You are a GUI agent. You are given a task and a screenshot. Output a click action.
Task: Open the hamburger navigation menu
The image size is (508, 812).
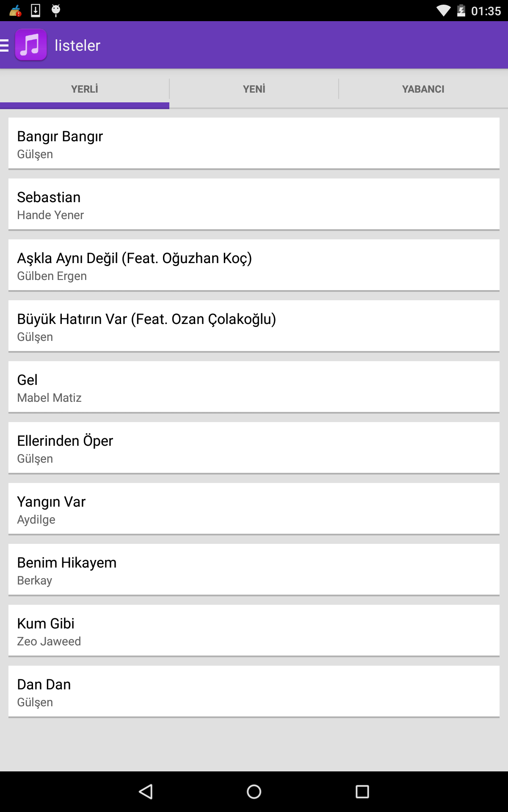(x=5, y=45)
